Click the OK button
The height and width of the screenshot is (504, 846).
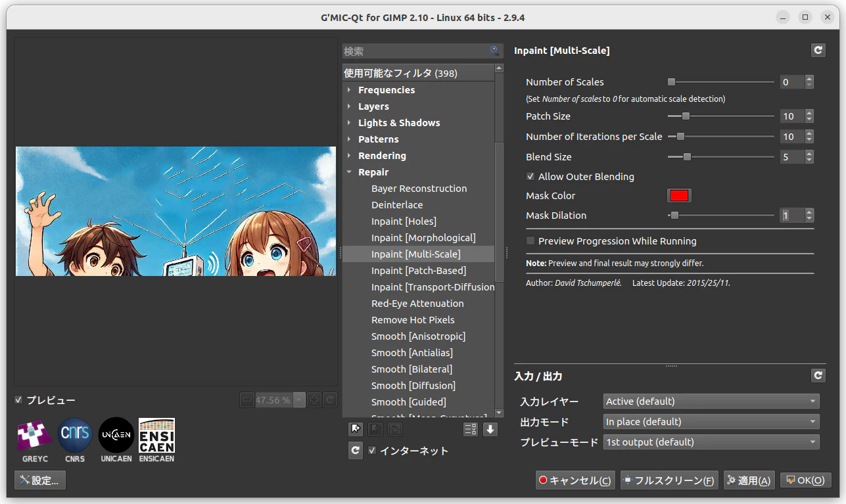pyautogui.click(x=805, y=480)
